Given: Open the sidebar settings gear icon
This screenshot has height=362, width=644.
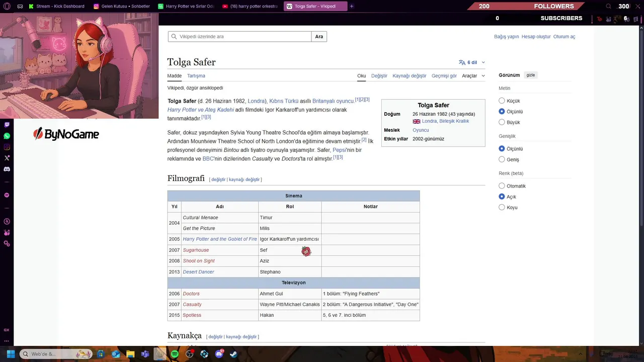Looking at the screenshot, I should [x=7, y=243].
